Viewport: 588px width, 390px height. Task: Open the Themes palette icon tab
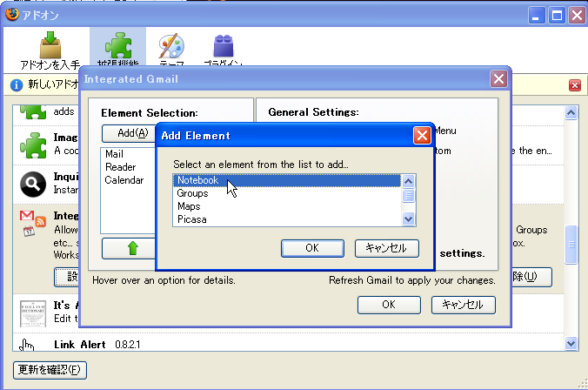tap(171, 47)
